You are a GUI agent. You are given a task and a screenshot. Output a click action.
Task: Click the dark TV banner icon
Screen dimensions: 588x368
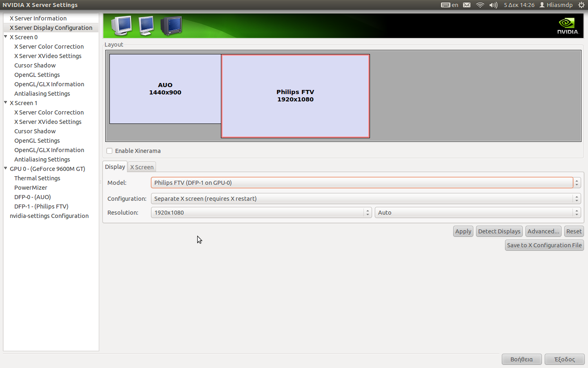pyautogui.click(x=171, y=26)
